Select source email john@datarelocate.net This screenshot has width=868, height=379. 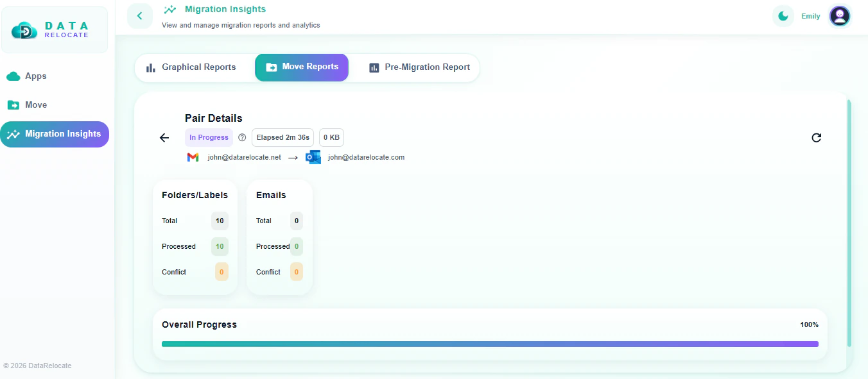245,158
